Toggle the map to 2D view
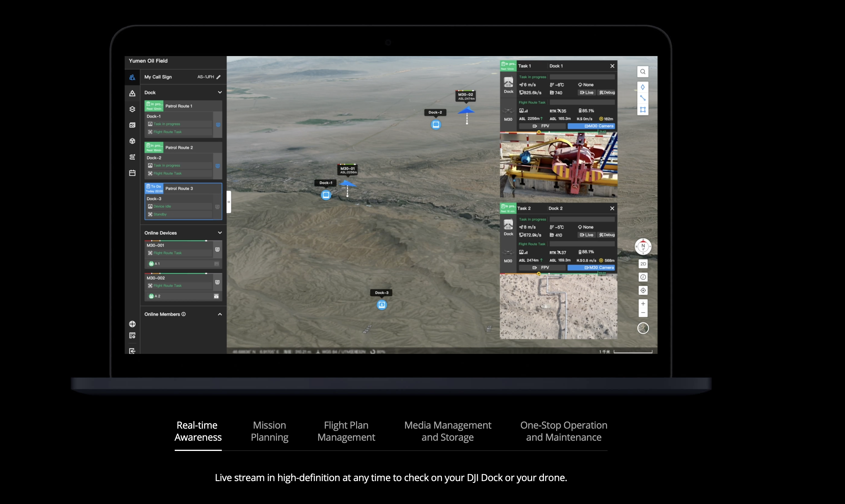The width and height of the screenshot is (845, 504). point(643,264)
